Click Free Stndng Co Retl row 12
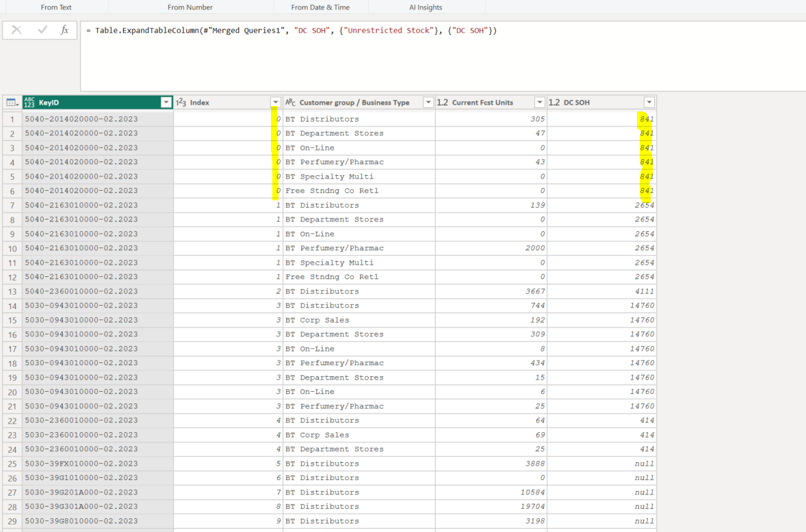The image size is (806, 532). [x=359, y=277]
